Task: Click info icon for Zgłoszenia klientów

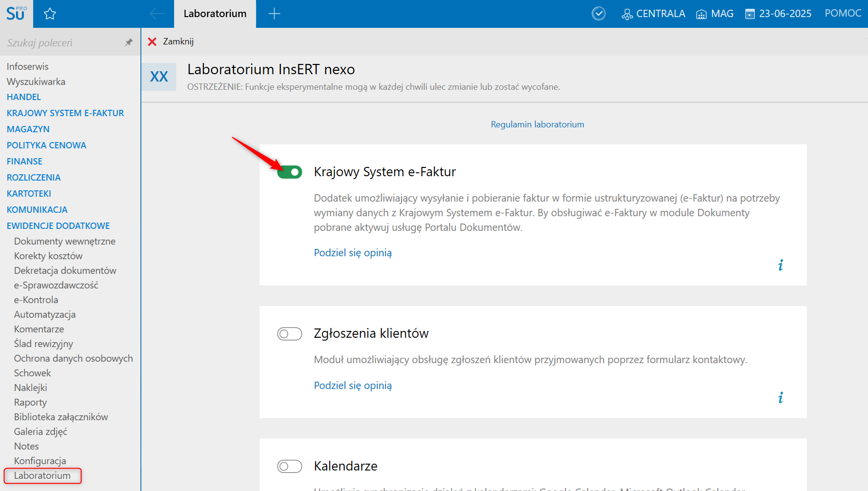Action: [x=780, y=398]
